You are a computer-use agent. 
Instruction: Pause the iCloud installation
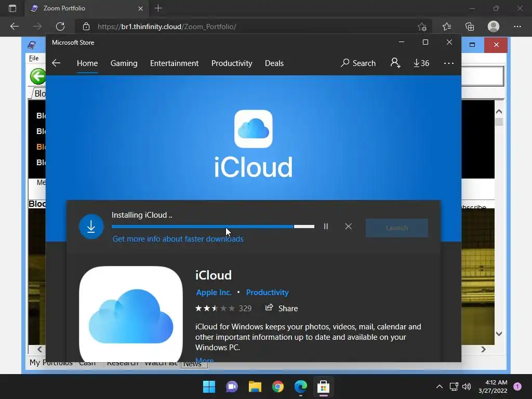click(326, 227)
